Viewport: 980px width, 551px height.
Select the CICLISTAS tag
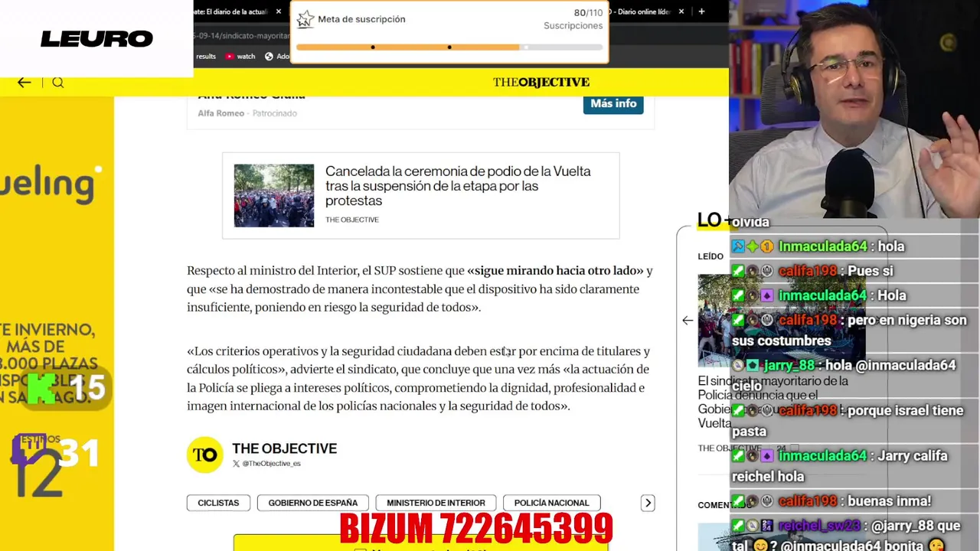click(218, 503)
